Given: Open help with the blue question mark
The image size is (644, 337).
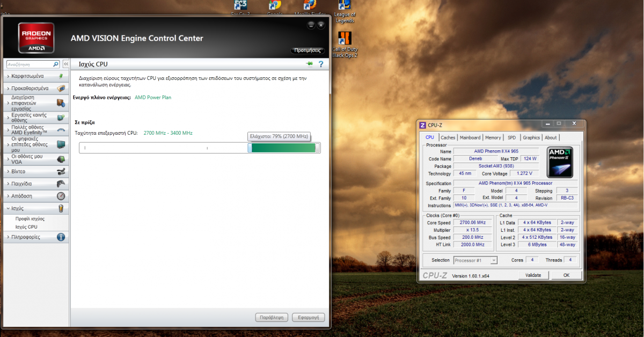Looking at the screenshot, I should 321,64.
